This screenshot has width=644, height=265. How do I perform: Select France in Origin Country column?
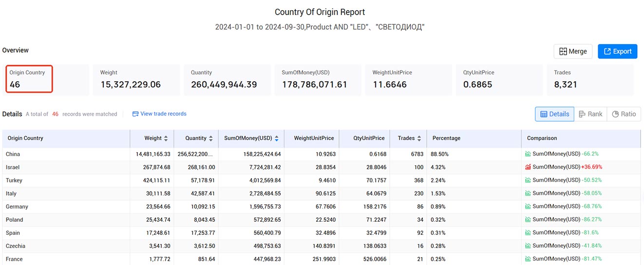coord(14,259)
